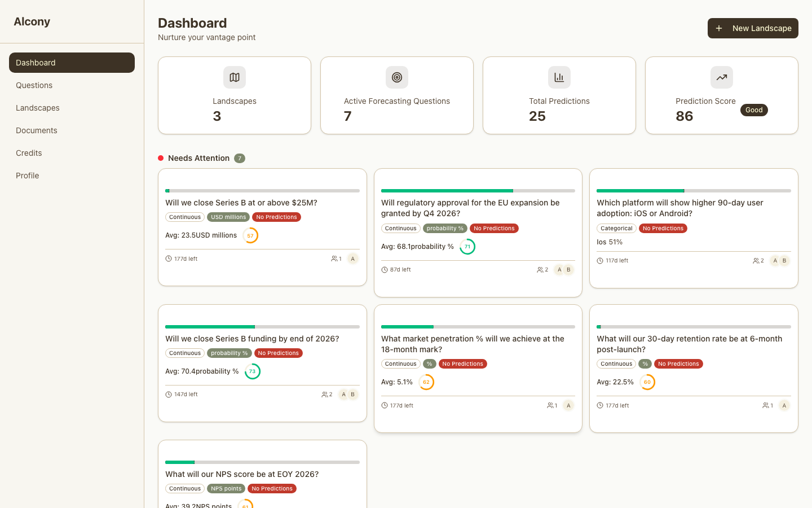Click the clock icon beside 87d left
The width and height of the screenshot is (812, 508).
[x=385, y=270]
